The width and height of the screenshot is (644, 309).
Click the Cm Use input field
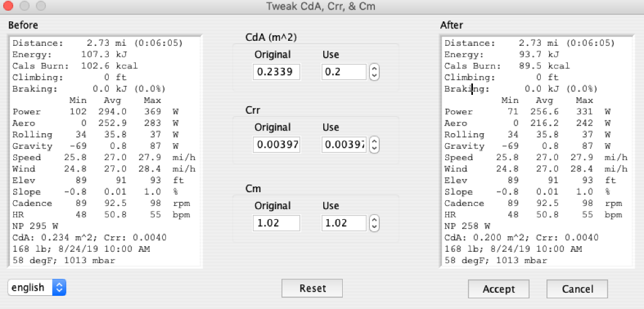(344, 223)
